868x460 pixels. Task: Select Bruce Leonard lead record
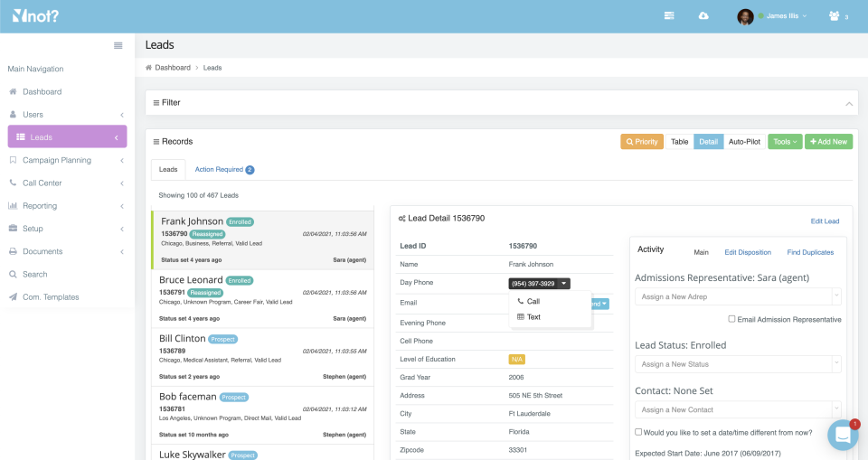tap(262, 299)
